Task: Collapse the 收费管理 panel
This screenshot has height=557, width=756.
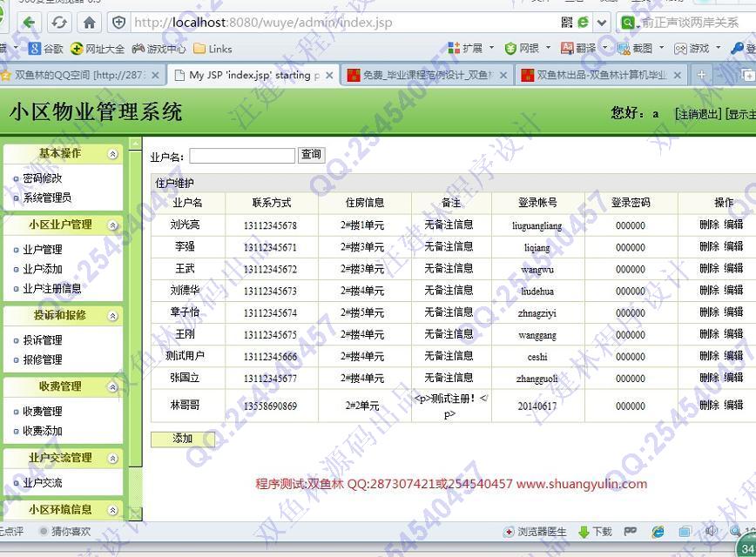Action: 113,387
